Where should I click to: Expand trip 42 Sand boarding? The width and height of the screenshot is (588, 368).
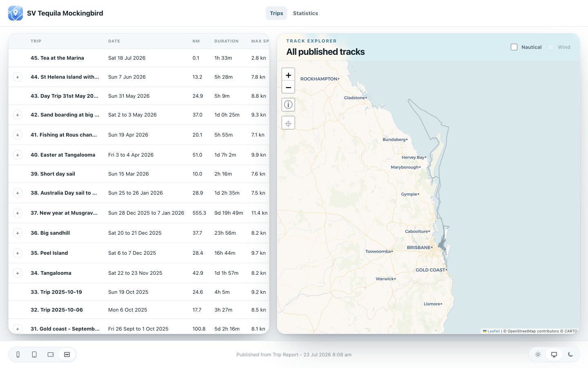tap(18, 115)
